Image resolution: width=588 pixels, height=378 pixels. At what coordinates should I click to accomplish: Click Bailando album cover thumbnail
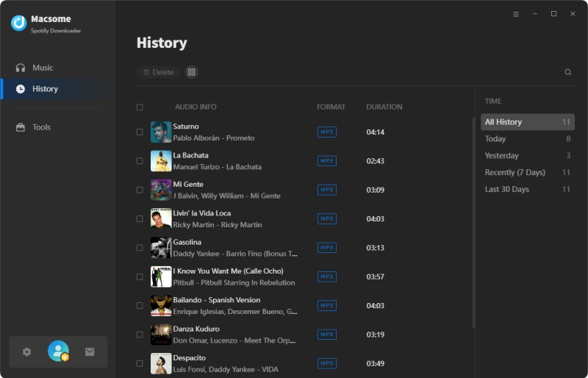161,305
